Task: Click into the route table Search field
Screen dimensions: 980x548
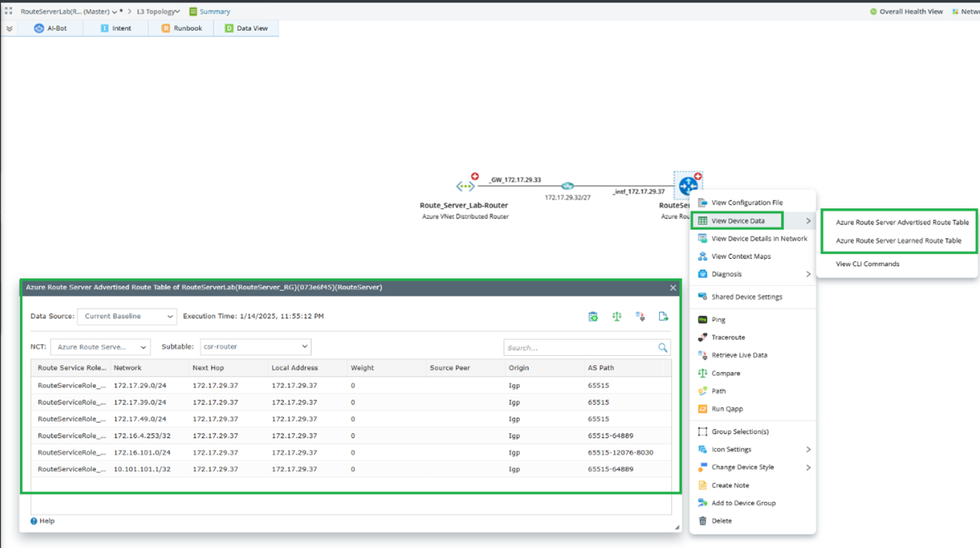Action: point(578,348)
